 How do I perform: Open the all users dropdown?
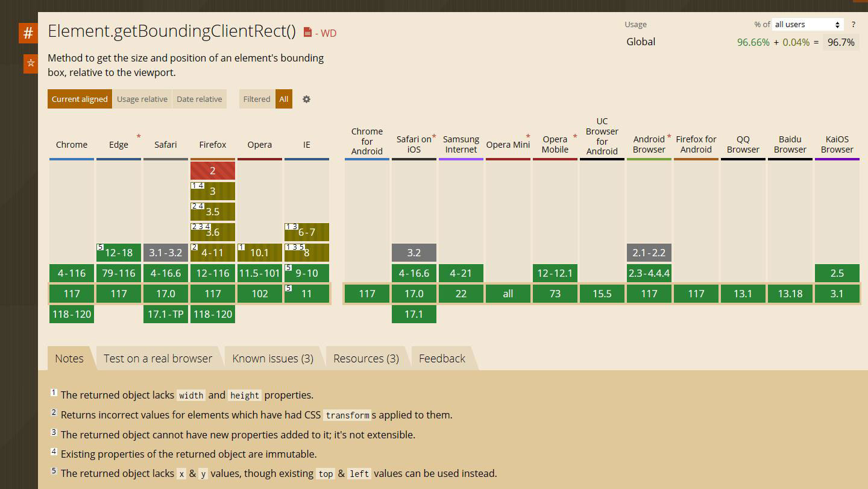pyautogui.click(x=808, y=24)
